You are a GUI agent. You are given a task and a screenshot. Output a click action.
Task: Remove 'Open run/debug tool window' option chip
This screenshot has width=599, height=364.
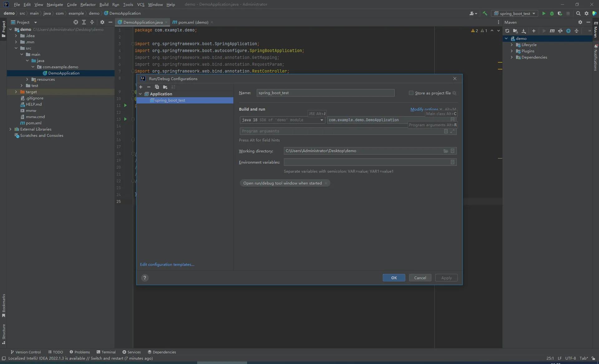point(326,183)
